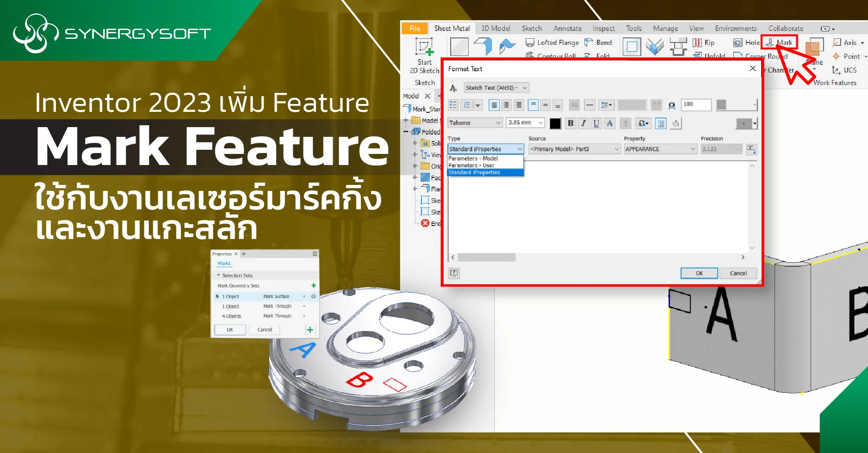Choose the Rip tool
This screenshot has width=868, height=453.
click(704, 43)
